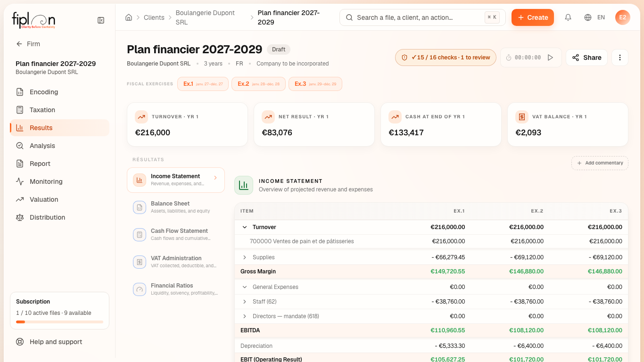The image size is (644, 362).
Task: Click the stopwatch timer icon
Action: [x=509, y=58]
